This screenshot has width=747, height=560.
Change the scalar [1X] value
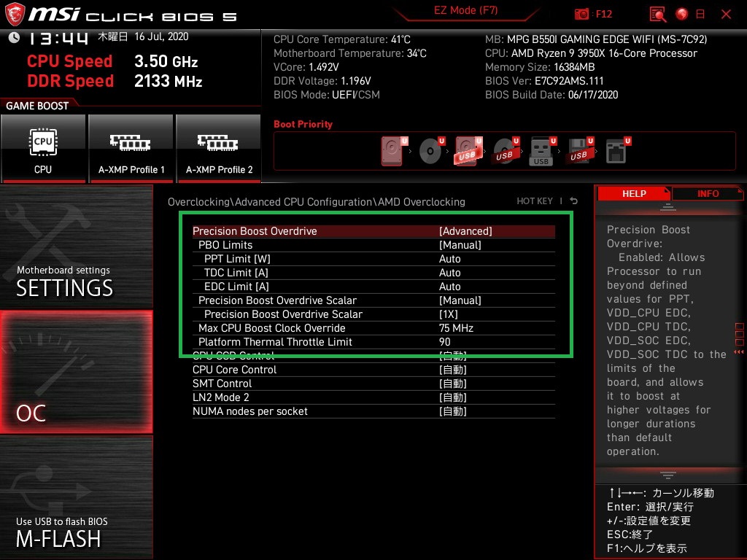(449, 314)
